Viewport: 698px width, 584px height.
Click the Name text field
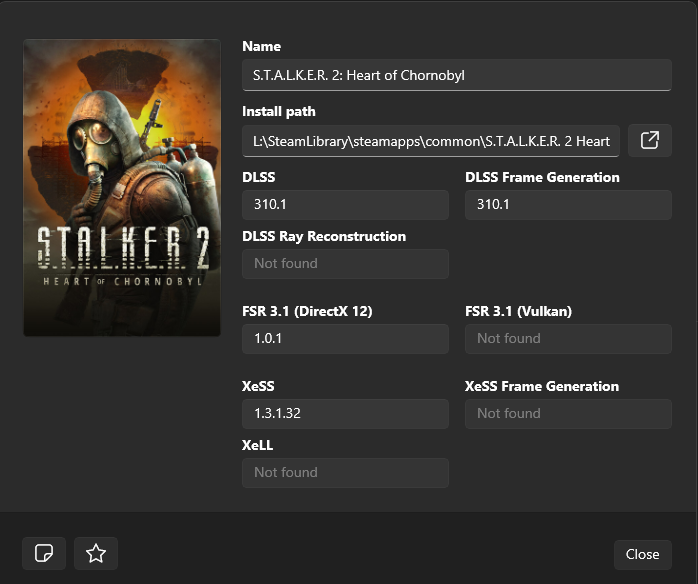(x=456, y=75)
